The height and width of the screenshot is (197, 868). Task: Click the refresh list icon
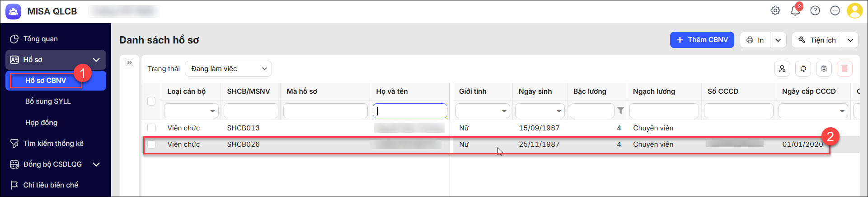pos(803,68)
